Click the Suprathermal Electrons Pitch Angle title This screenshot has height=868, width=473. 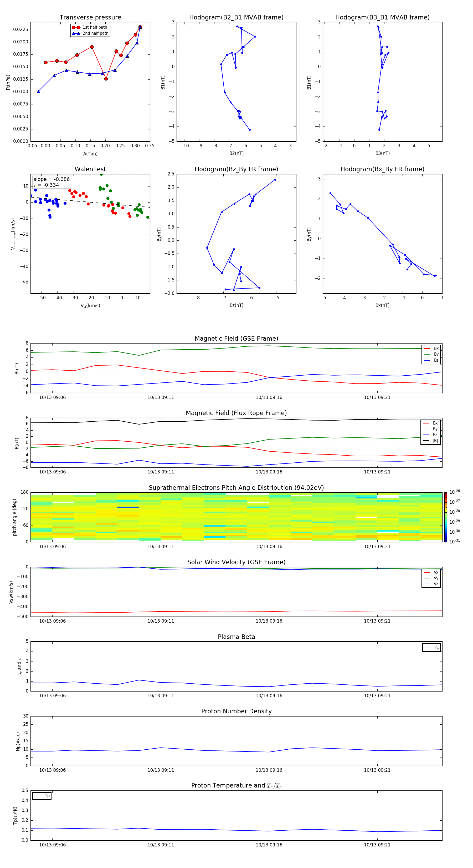[236, 488]
